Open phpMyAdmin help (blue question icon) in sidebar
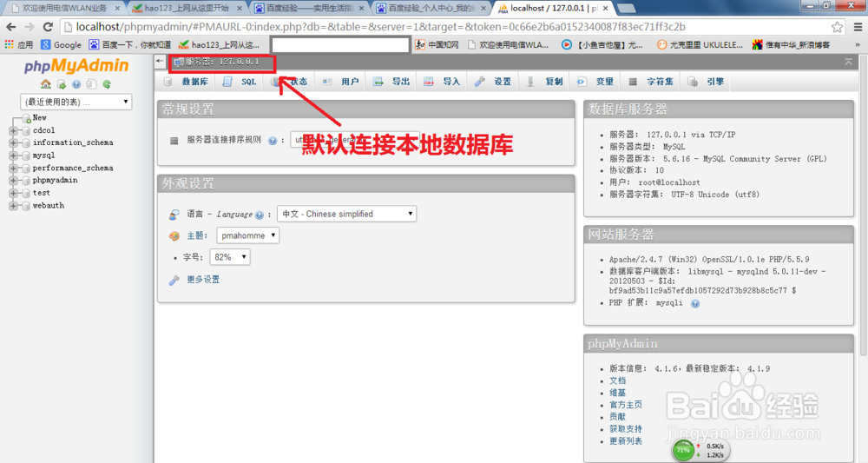868x463 pixels. click(76, 84)
